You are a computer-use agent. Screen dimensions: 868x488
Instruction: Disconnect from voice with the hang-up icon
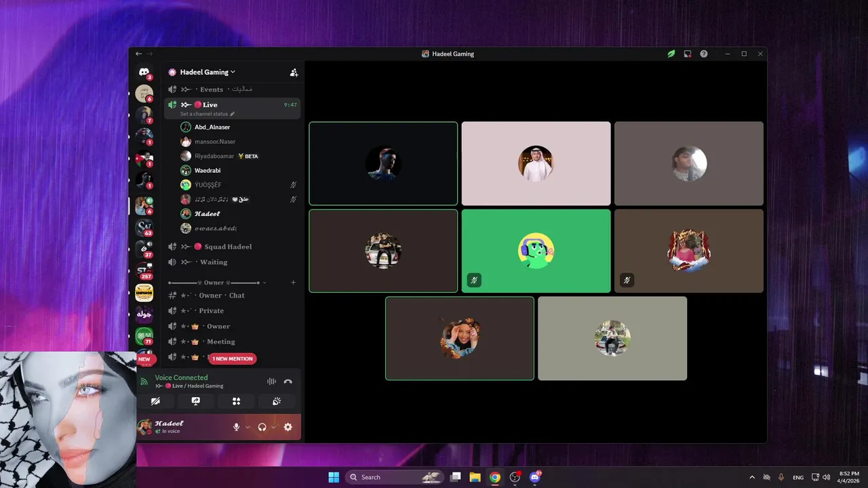tap(288, 382)
